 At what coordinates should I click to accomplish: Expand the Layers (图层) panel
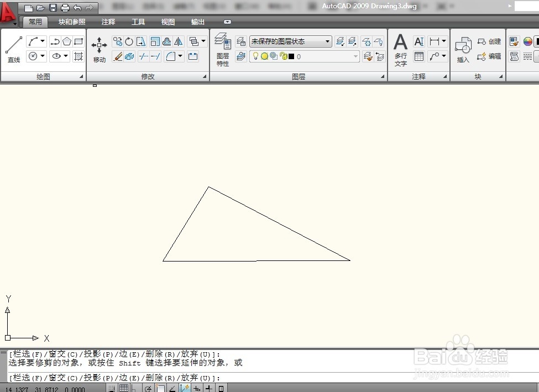[x=383, y=77]
